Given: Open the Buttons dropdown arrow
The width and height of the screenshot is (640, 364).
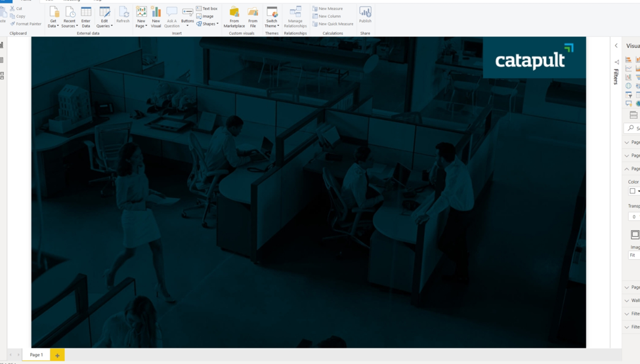Looking at the screenshot, I should coord(188,26).
